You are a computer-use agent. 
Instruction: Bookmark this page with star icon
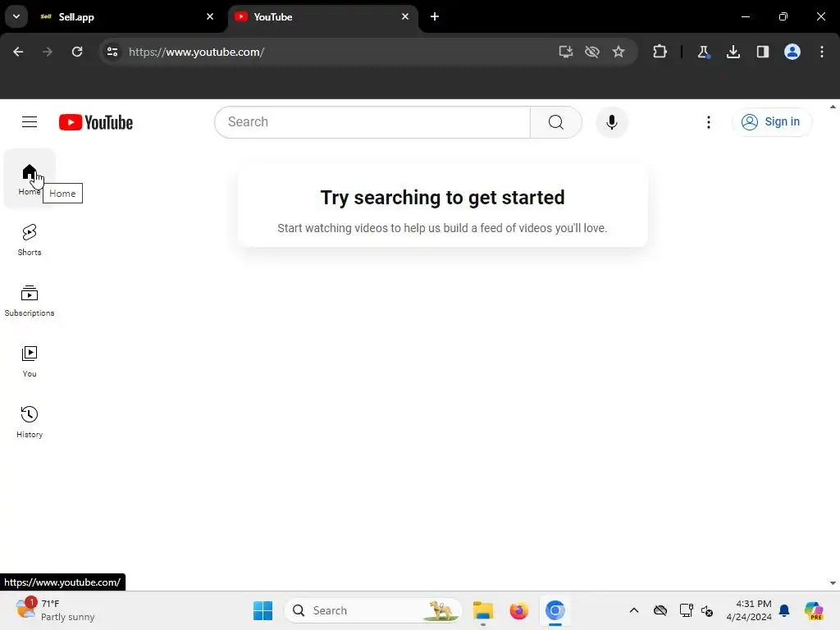[x=619, y=52]
